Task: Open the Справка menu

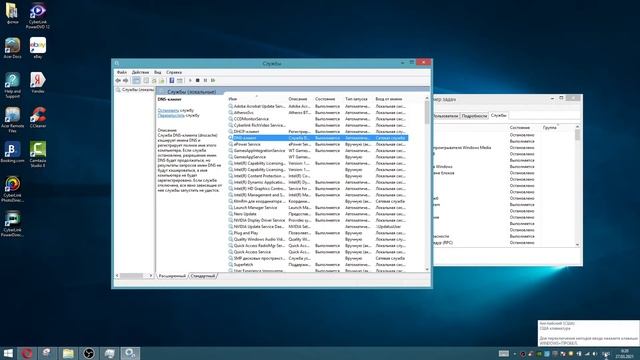Action: (x=174, y=72)
